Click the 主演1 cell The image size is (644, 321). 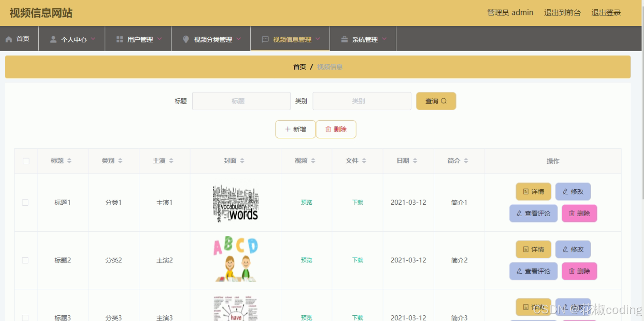164,203
